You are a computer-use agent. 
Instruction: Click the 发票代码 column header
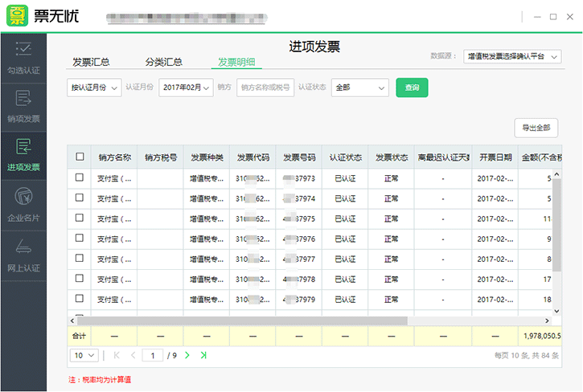(x=252, y=157)
